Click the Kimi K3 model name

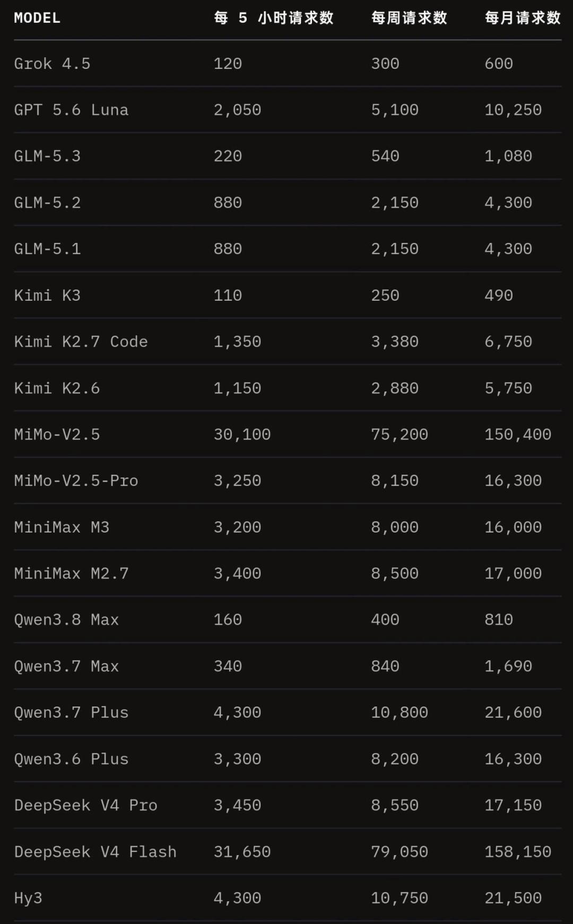pyautogui.click(x=47, y=295)
